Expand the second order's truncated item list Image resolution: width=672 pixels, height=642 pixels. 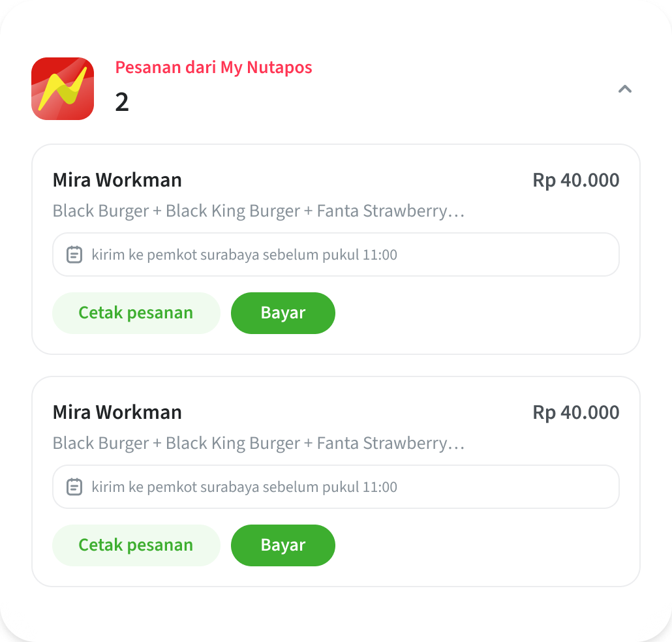click(x=258, y=443)
